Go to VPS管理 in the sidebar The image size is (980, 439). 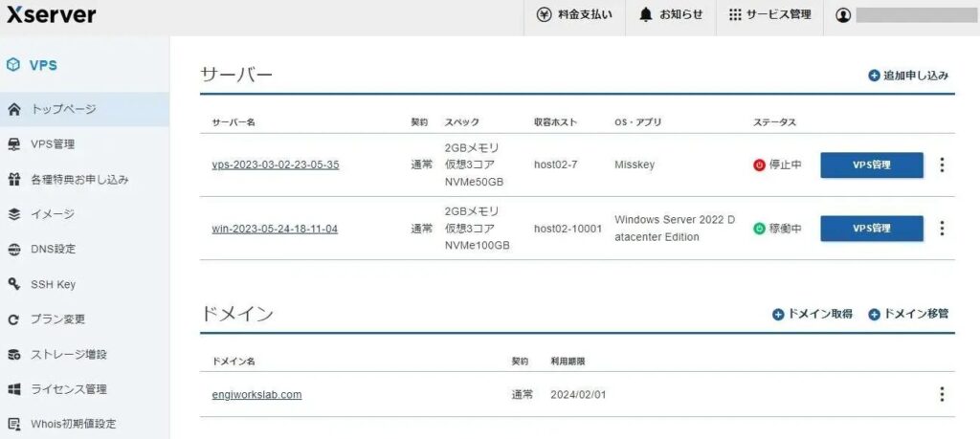click(84, 144)
